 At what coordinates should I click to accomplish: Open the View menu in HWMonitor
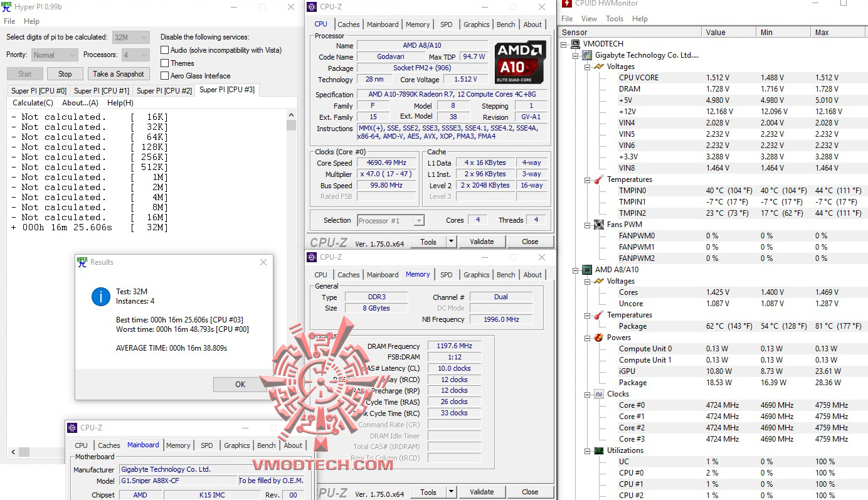590,19
